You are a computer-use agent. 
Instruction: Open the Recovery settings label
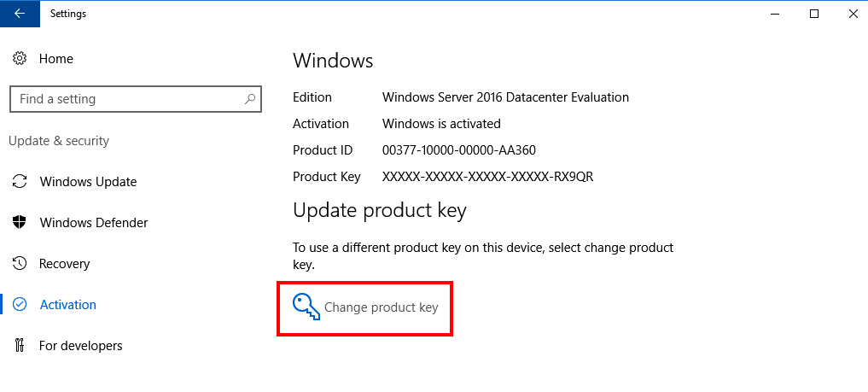coord(64,264)
